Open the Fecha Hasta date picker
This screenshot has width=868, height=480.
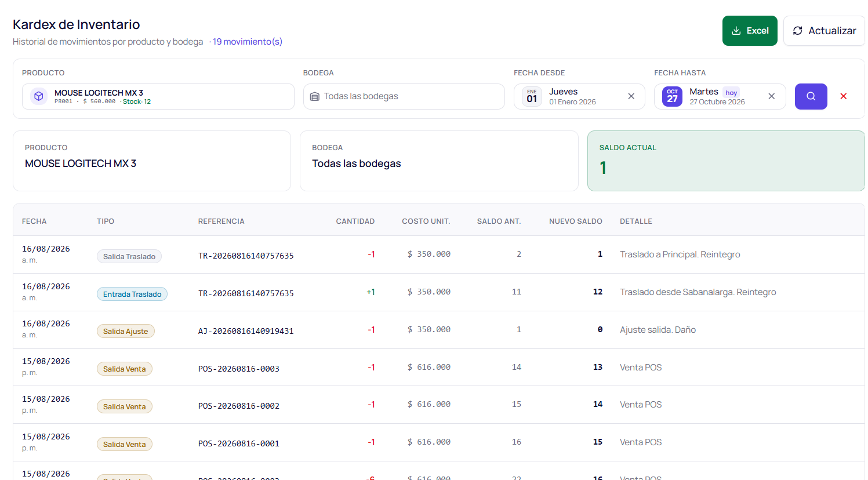[720, 96]
